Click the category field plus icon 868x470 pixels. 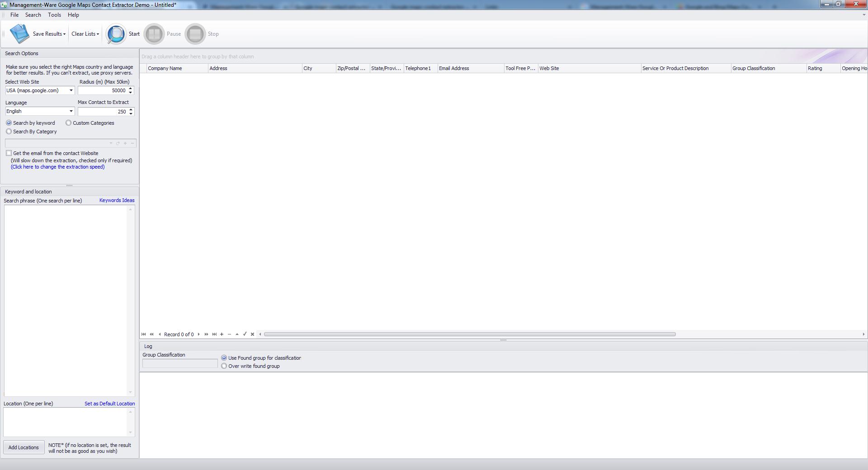pyautogui.click(x=125, y=143)
